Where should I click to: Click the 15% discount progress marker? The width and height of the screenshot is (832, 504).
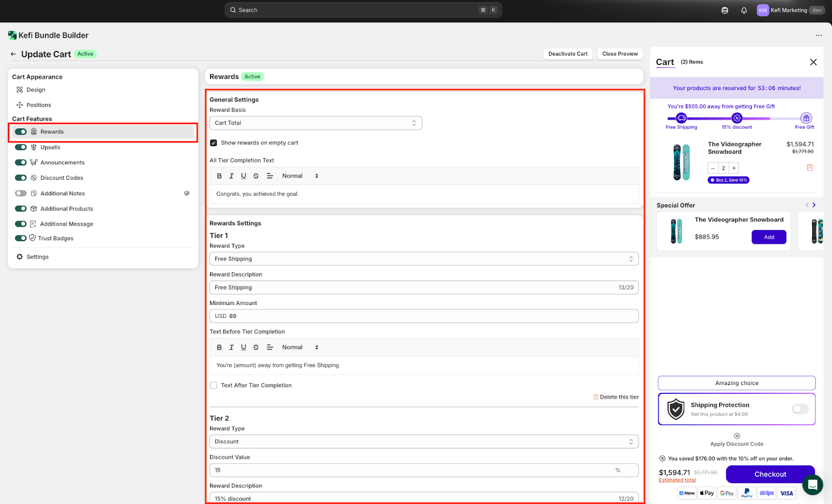[736, 118]
